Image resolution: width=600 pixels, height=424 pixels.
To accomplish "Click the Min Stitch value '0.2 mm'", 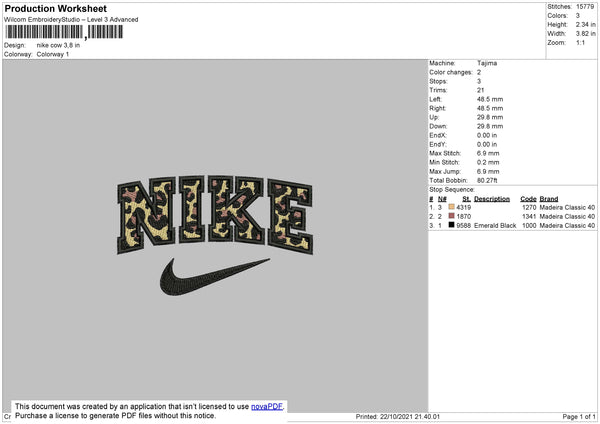I will coord(488,163).
